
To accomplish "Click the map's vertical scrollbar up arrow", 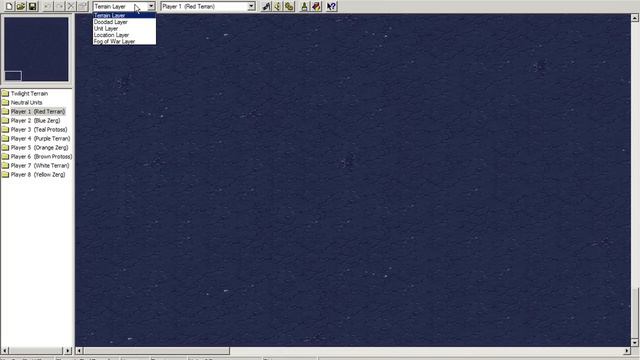I will (x=635, y=18).
